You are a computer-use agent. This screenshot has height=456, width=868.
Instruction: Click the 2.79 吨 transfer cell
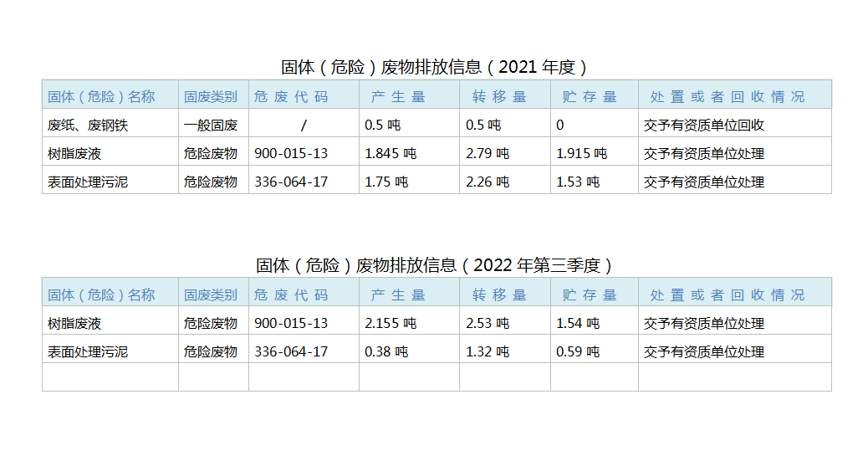coord(488,154)
